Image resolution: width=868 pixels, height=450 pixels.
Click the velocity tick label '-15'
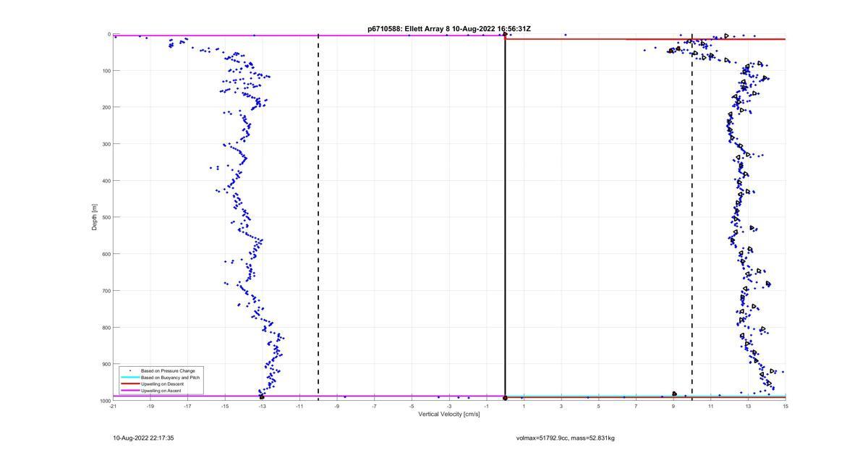(225, 407)
